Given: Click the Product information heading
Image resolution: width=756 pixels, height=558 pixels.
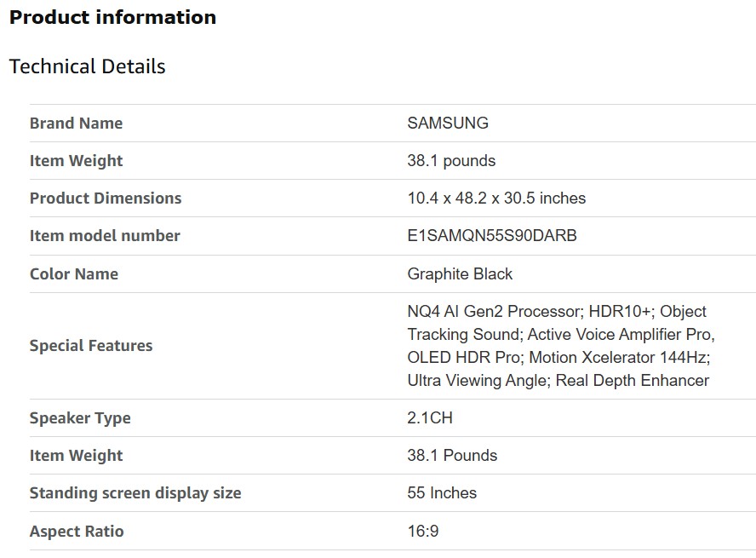Looking at the screenshot, I should click(x=112, y=18).
